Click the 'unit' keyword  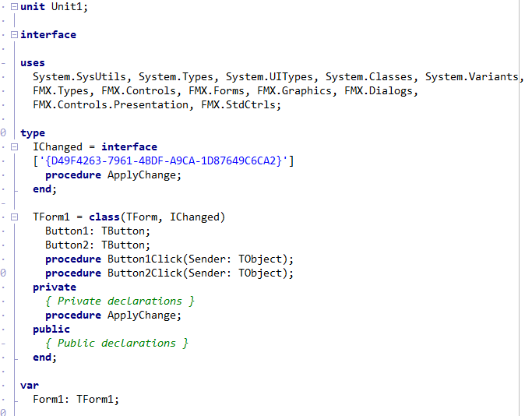coord(33,6)
